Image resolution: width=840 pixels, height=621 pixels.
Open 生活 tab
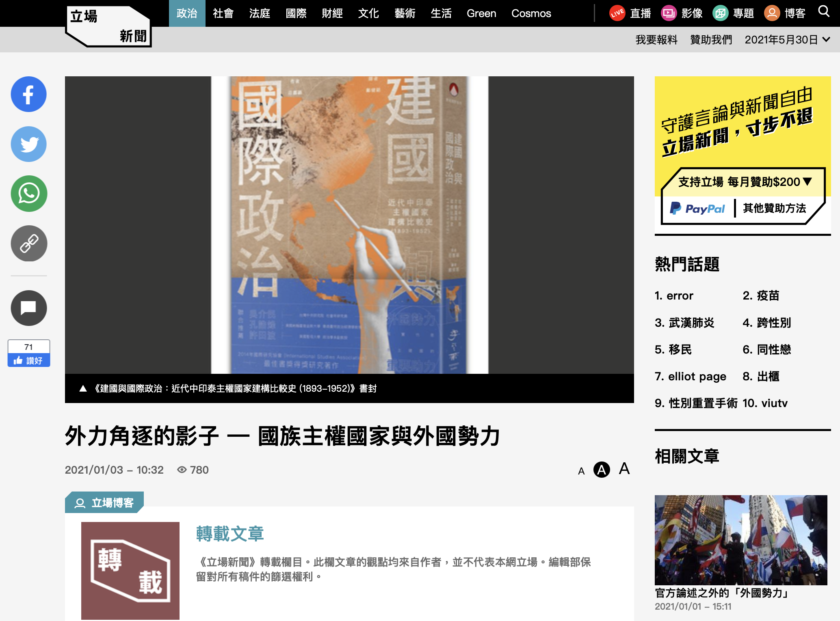pyautogui.click(x=441, y=13)
